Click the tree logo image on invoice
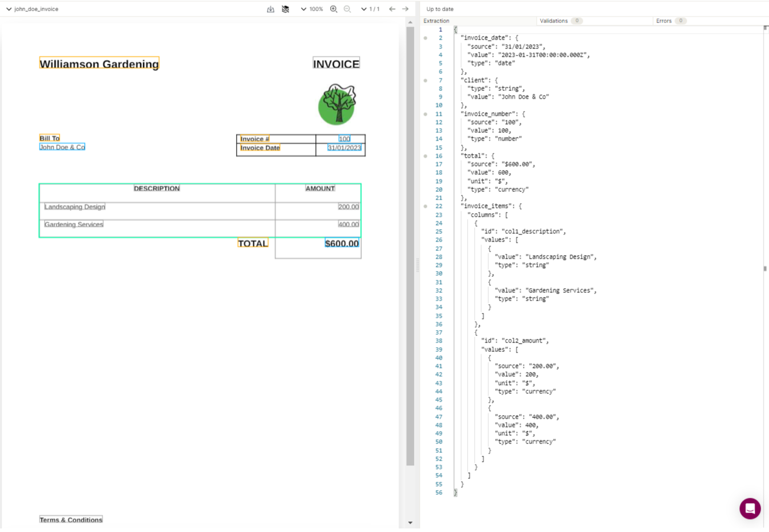Viewport: 769px width, 532px height. point(337,104)
